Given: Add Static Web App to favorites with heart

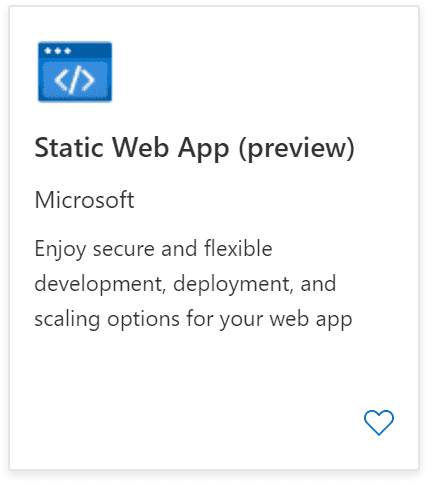Looking at the screenshot, I should tap(379, 422).
